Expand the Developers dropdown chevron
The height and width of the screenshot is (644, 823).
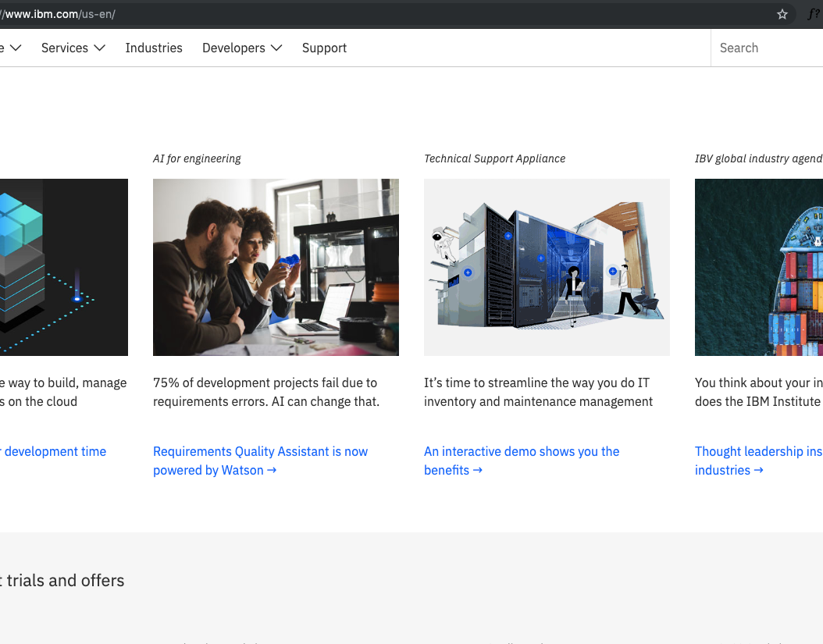tap(276, 48)
